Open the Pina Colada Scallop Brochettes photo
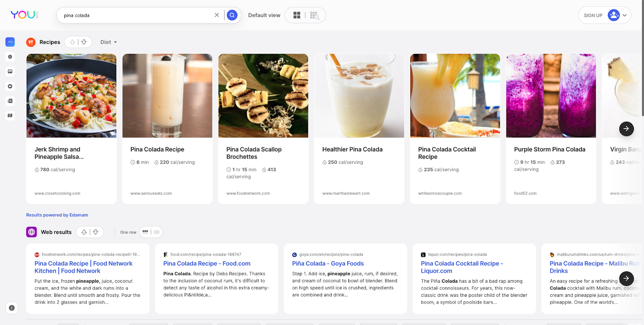 tap(263, 95)
